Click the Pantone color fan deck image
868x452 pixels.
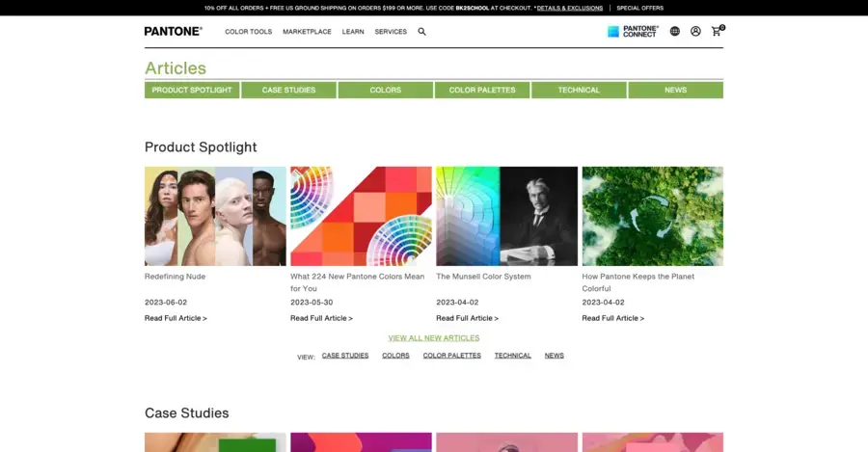click(361, 216)
